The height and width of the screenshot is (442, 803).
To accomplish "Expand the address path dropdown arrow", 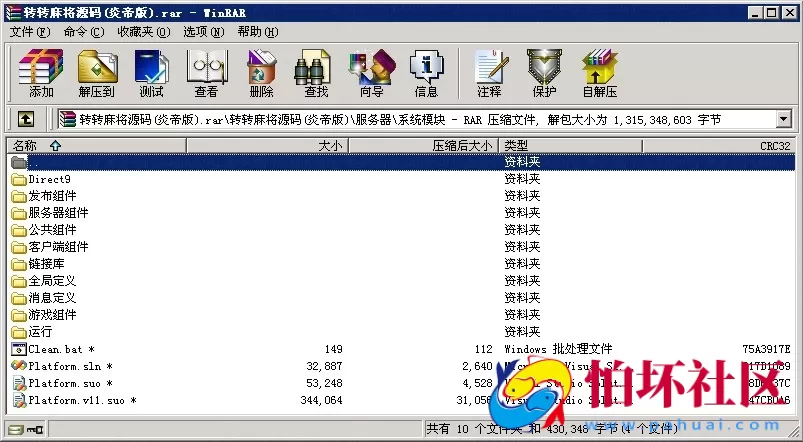I will click(x=784, y=119).
